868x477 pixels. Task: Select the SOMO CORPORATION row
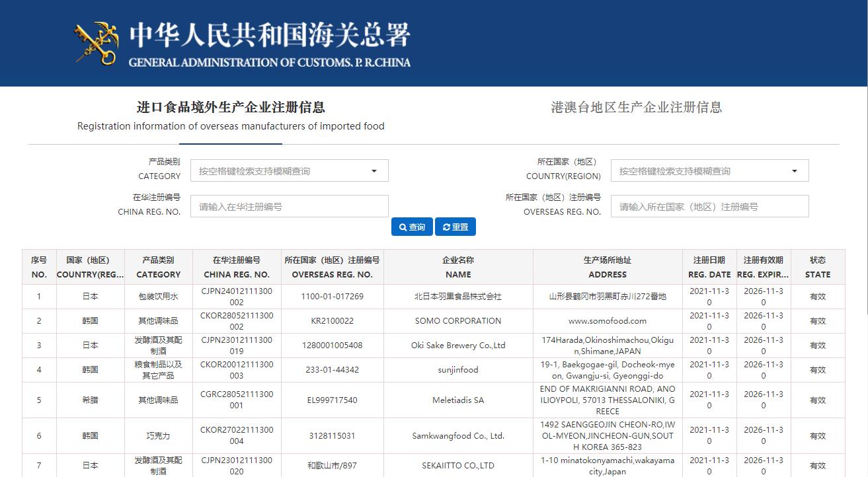click(457, 321)
